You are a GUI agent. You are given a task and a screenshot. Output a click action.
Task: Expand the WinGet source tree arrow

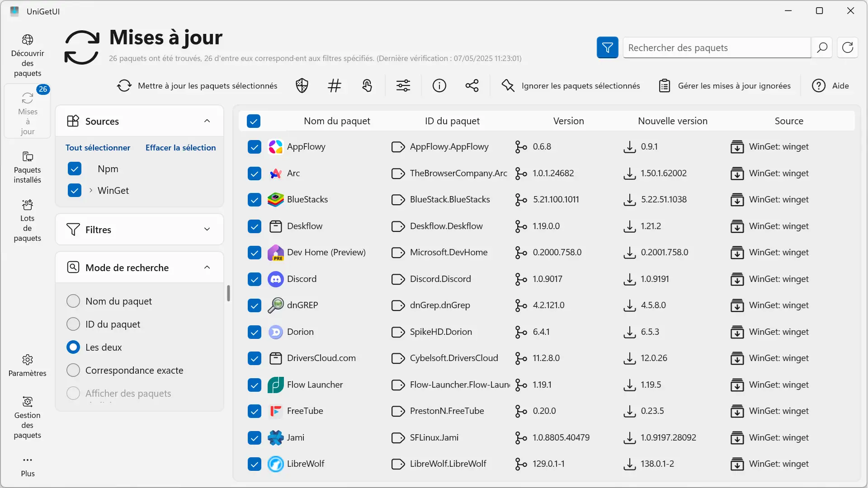[91, 190]
